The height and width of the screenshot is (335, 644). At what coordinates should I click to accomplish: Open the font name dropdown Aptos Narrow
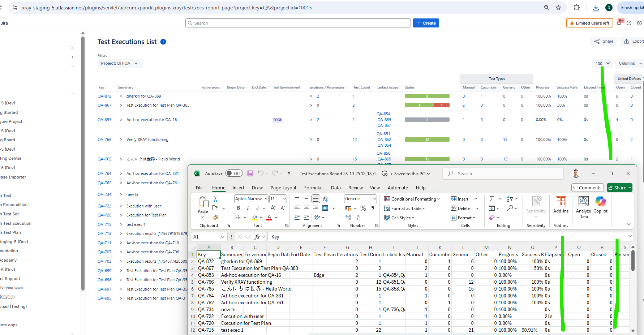pyautogui.click(x=266, y=199)
